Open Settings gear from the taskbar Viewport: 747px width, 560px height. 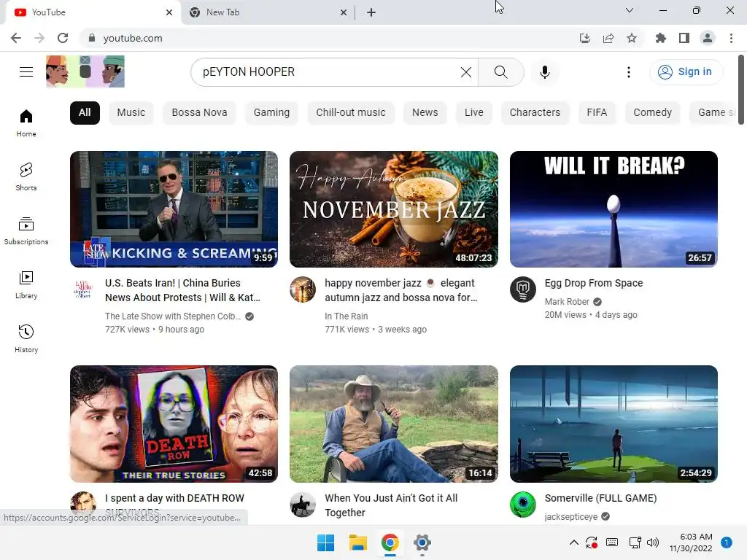pyautogui.click(x=422, y=542)
